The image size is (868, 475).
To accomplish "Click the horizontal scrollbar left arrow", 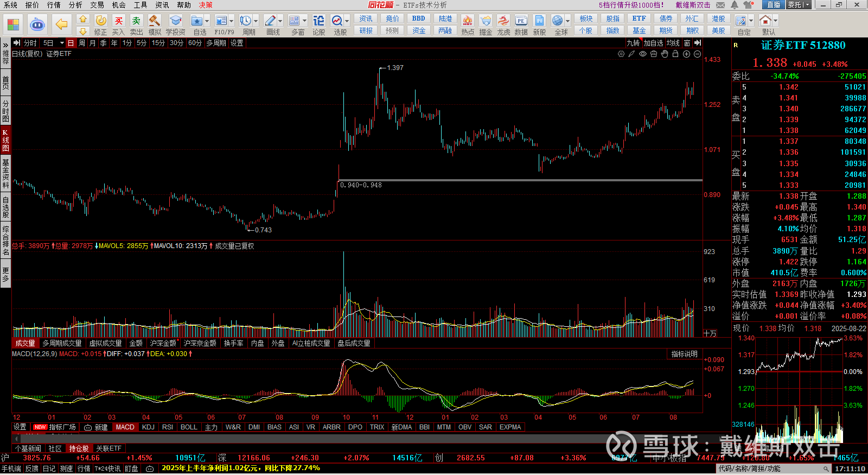I will (16, 438).
